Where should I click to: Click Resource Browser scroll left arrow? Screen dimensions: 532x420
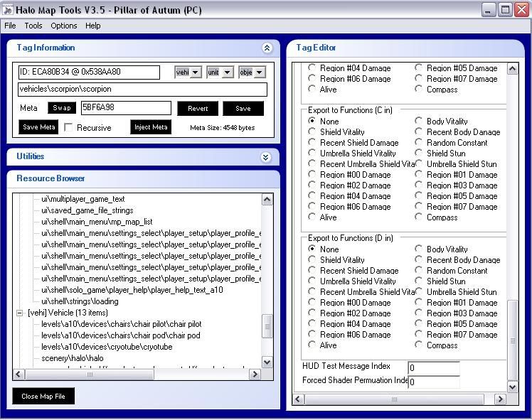coord(18,375)
